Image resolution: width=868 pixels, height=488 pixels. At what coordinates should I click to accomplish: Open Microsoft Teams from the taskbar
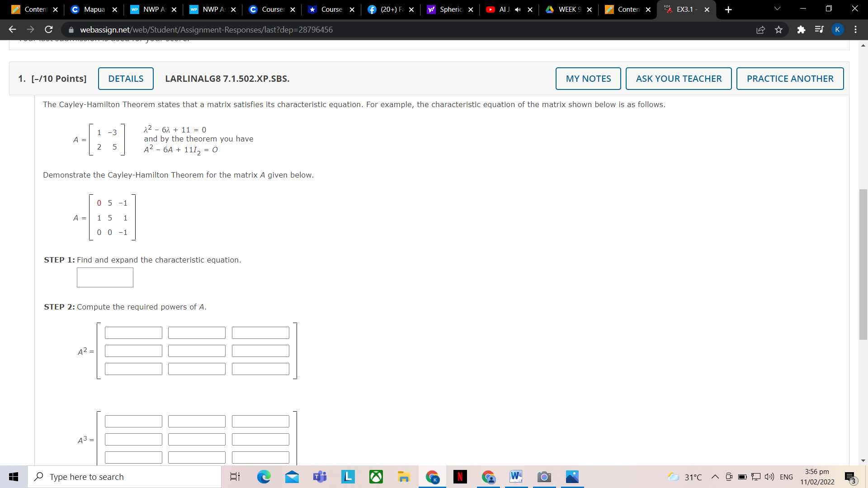(320, 477)
